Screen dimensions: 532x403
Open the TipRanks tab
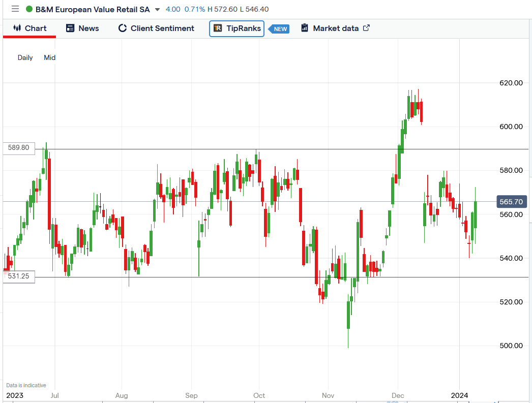tap(237, 28)
